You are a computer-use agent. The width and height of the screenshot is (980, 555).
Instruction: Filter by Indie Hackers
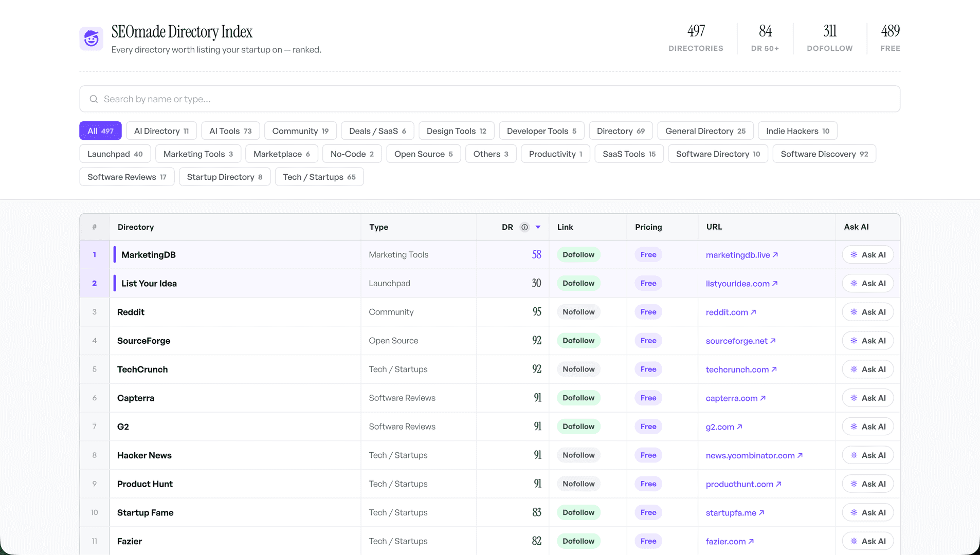(x=797, y=131)
